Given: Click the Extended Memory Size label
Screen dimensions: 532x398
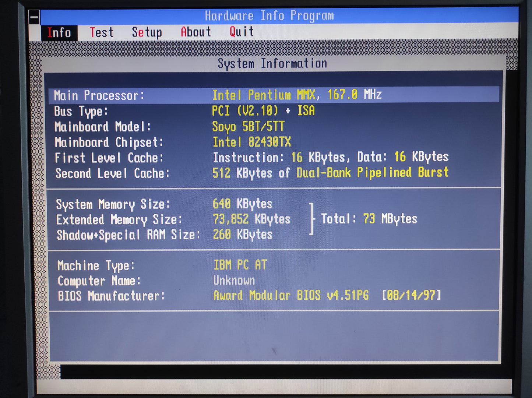Looking at the screenshot, I should tap(119, 220).
